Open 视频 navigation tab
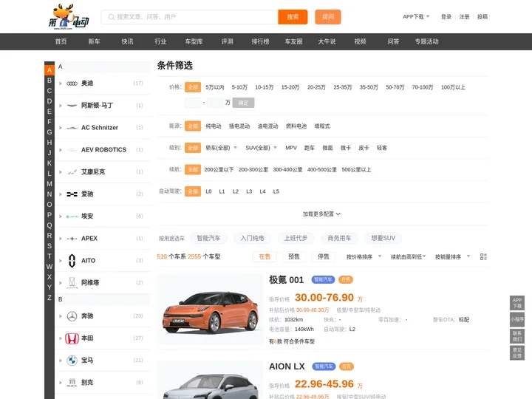The image size is (532, 399). pyautogui.click(x=360, y=41)
